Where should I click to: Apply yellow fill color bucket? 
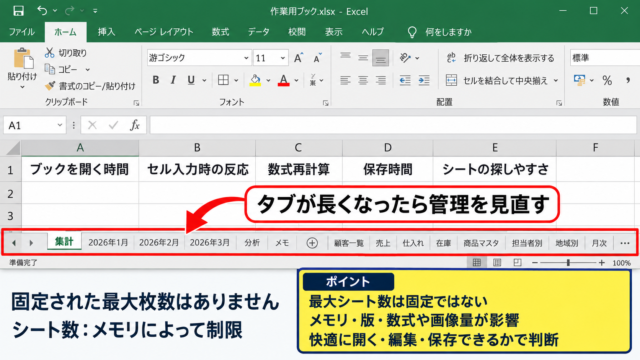tap(255, 80)
